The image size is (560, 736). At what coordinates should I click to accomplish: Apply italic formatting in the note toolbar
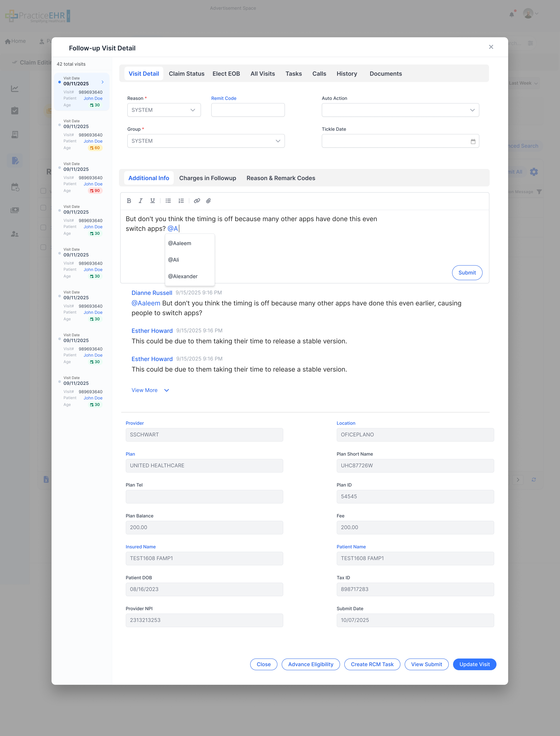140,200
